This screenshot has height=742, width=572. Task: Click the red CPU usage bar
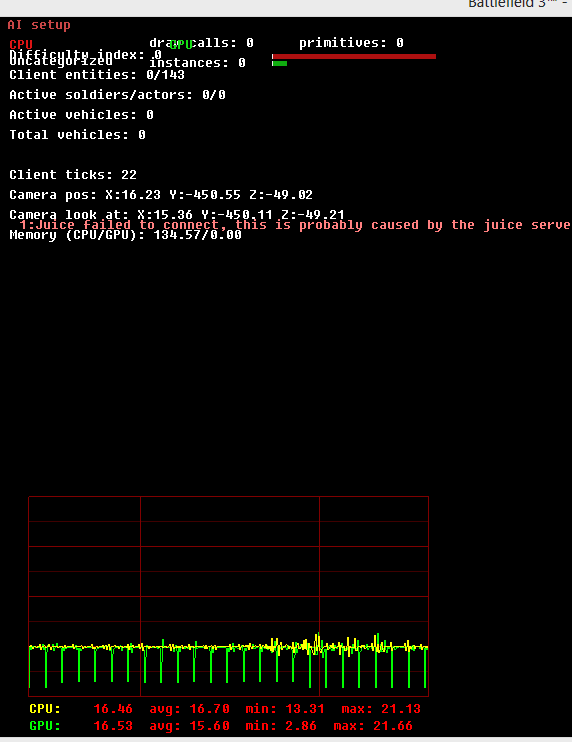pyautogui.click(x=354, y=56)
